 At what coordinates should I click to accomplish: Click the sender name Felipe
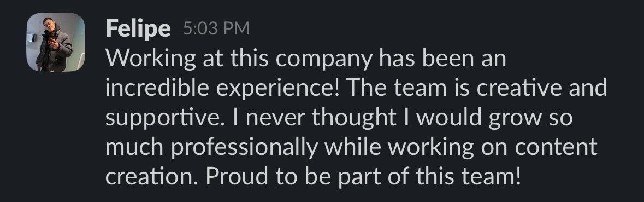[x=138, y=29]
